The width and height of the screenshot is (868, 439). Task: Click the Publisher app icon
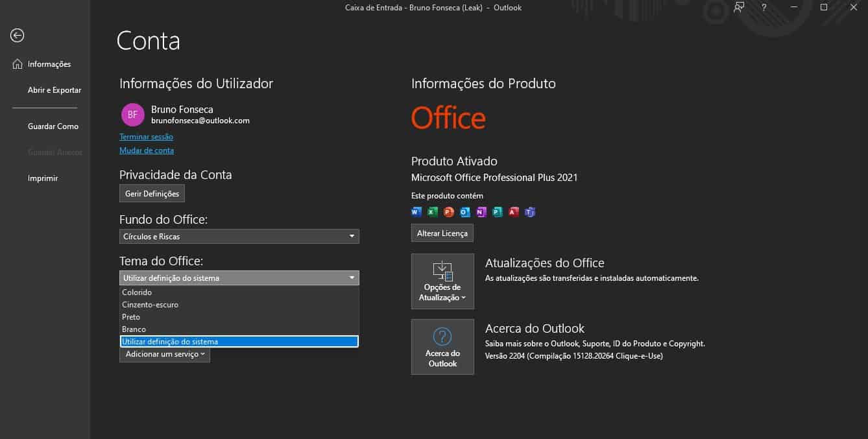498,212
